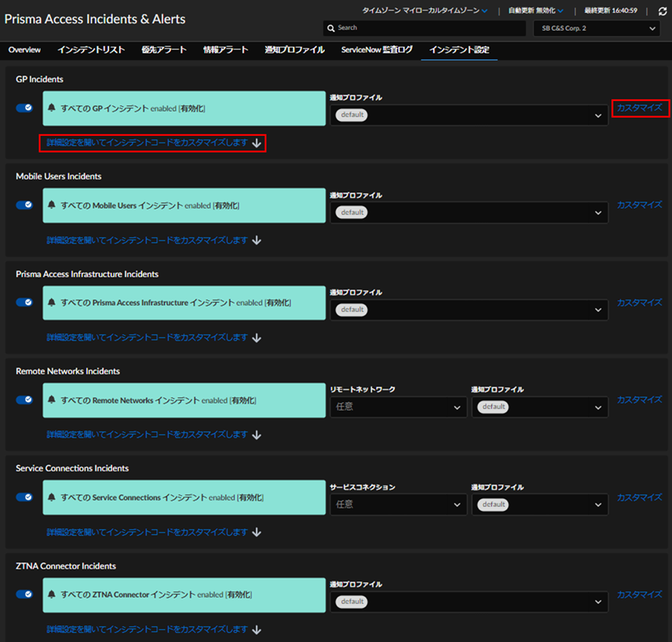Expand Prisma Access Infrastructure advanced settings link
The height and width of the screenshot is (642, 672).
pyautogui.click(x=147, y=338)
